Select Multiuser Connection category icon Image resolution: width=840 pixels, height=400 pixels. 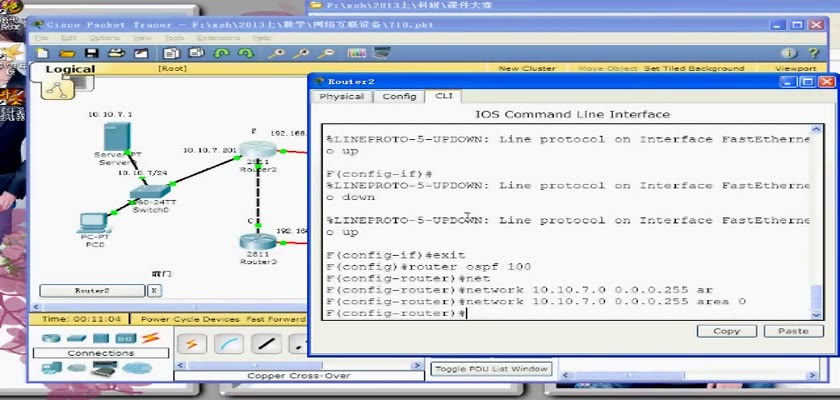137,368
